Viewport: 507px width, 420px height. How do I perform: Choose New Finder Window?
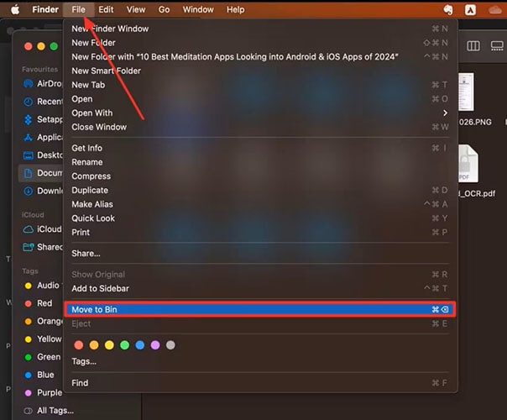point(260,29)
